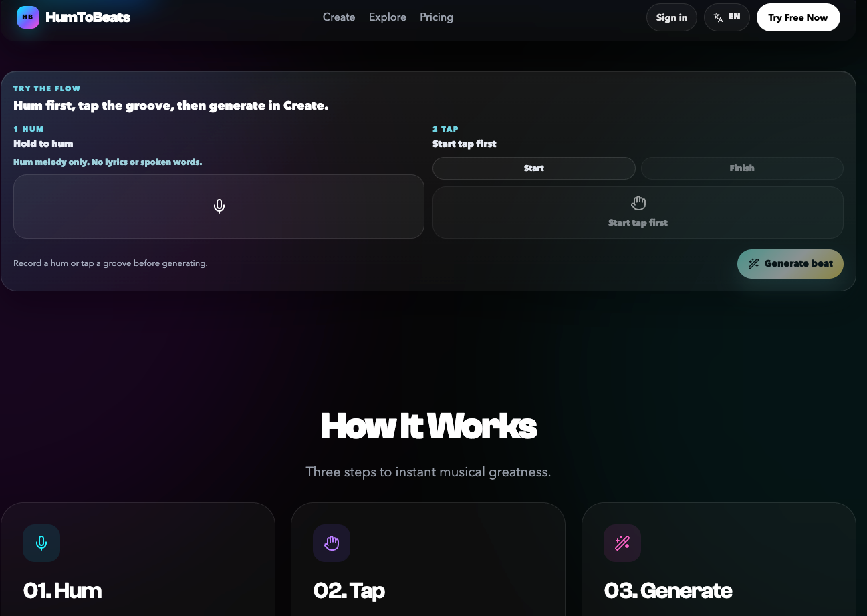The height and width of the screenshot is (616, 867).
Task: Click the 'Start tap first' pad label
Action: pyautogui.click(x=638, y=223)
